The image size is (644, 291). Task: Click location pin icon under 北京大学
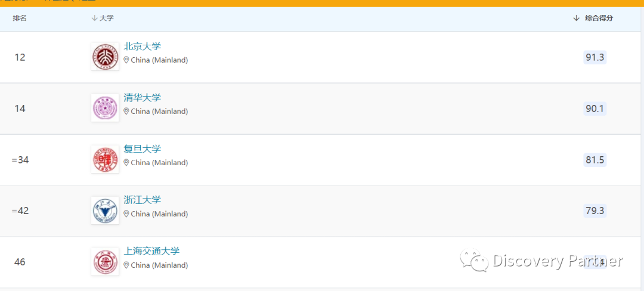[126, 60]
